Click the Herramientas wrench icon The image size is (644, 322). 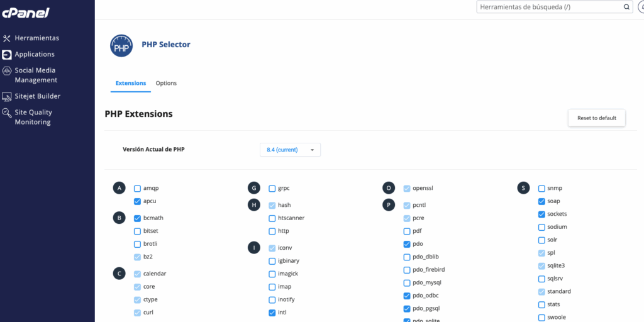pyautogui.click(x=6, y=38)
